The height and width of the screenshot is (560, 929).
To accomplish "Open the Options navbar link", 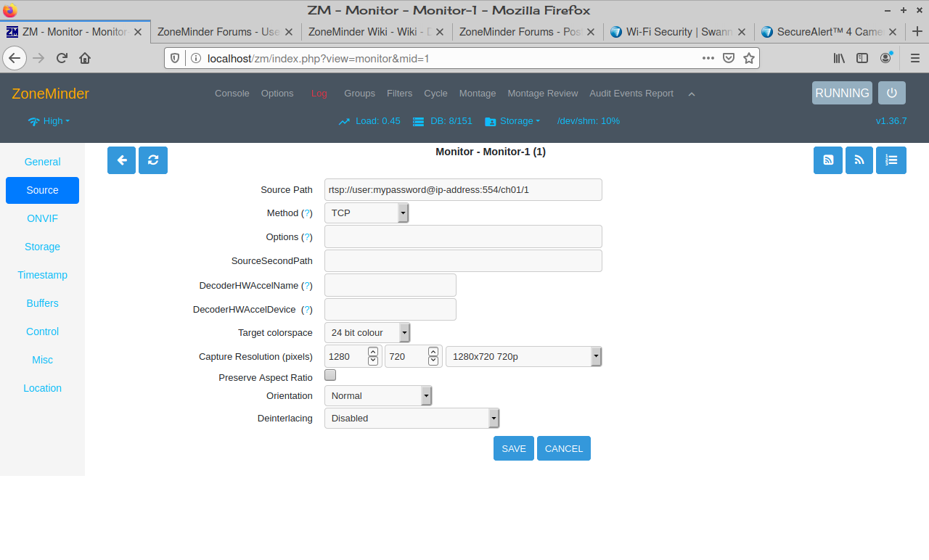I will 277,94.
